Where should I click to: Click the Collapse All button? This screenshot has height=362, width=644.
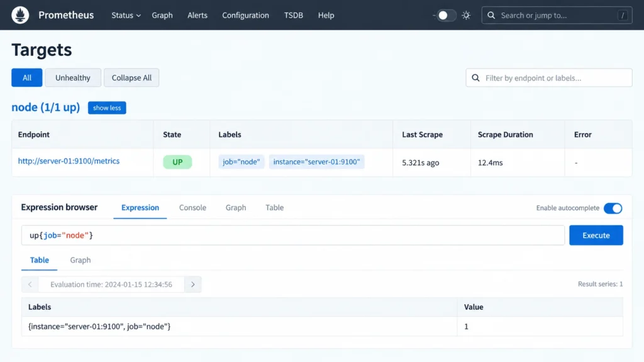point(131,77)
